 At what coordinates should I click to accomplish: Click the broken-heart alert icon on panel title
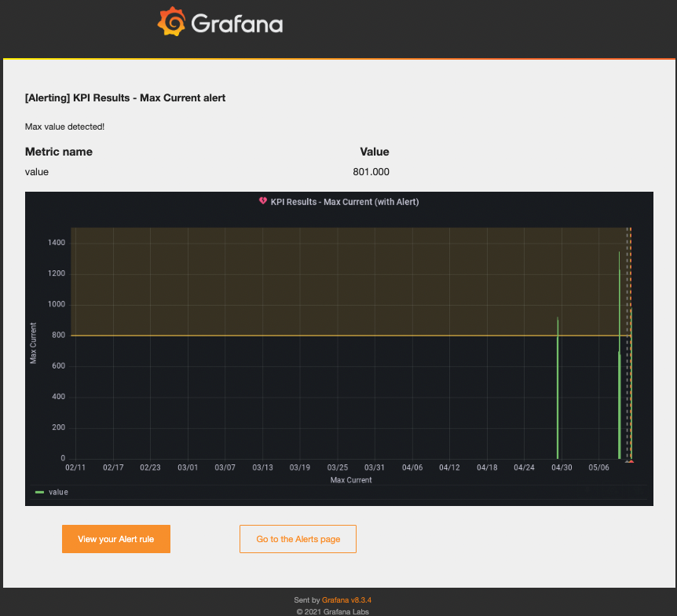pos(262,201)
